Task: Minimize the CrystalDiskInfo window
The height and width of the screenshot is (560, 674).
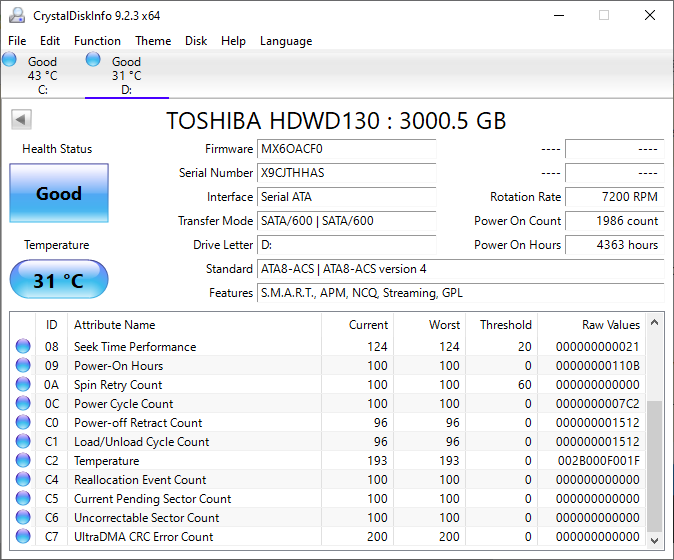Action: 559,15
